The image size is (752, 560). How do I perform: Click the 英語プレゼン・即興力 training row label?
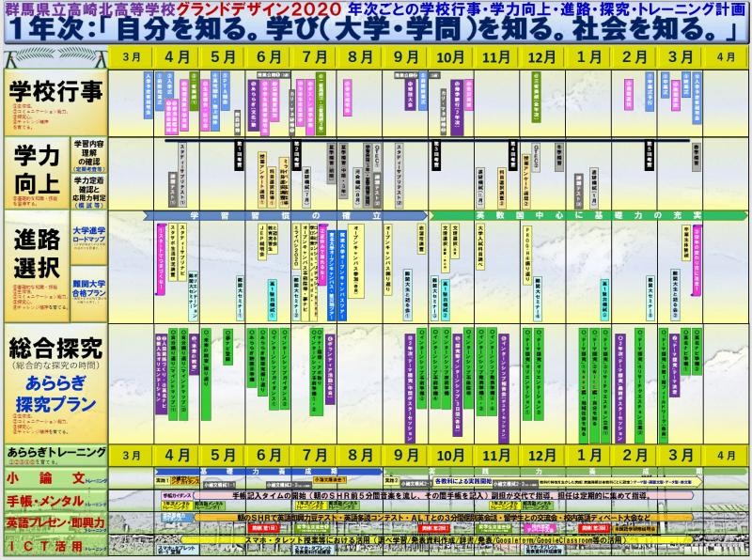coord(52,521)
